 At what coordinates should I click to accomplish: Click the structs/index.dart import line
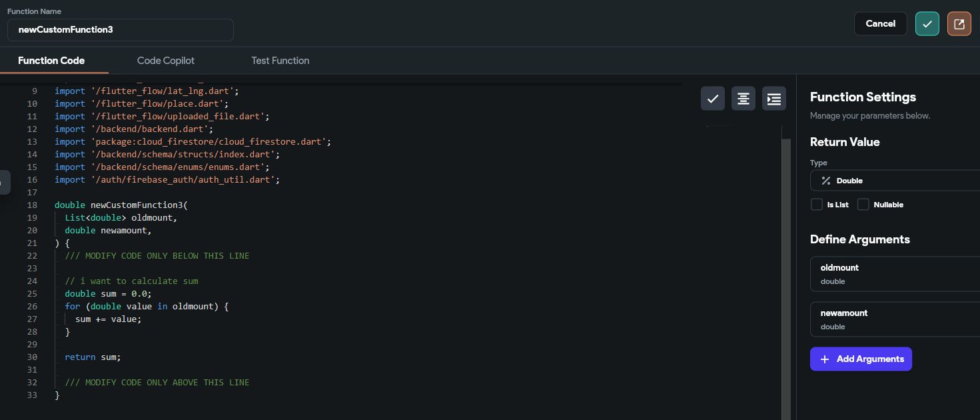click(x=167, y=154)
